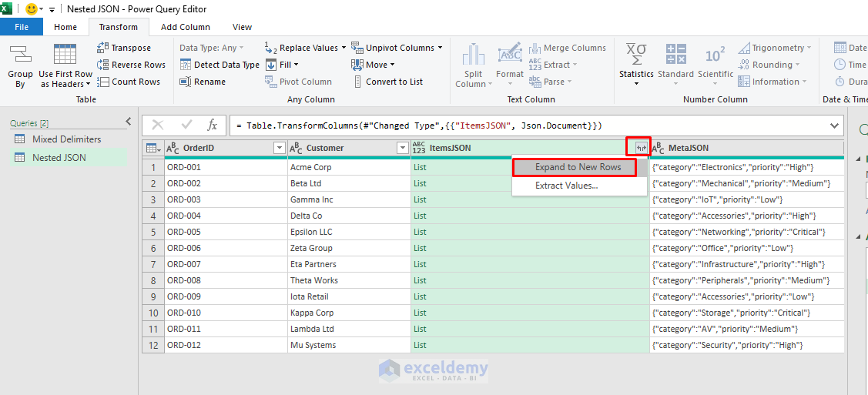868x395 pixels.
Task: Open the Statistics menu
Action: 636,65
